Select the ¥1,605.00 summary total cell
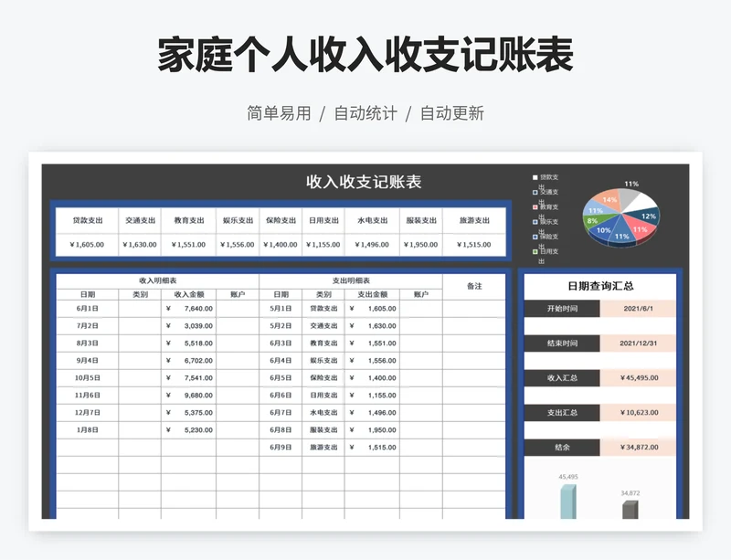The height and width of the screenshot is (560, 731). [x=87, y=244]
